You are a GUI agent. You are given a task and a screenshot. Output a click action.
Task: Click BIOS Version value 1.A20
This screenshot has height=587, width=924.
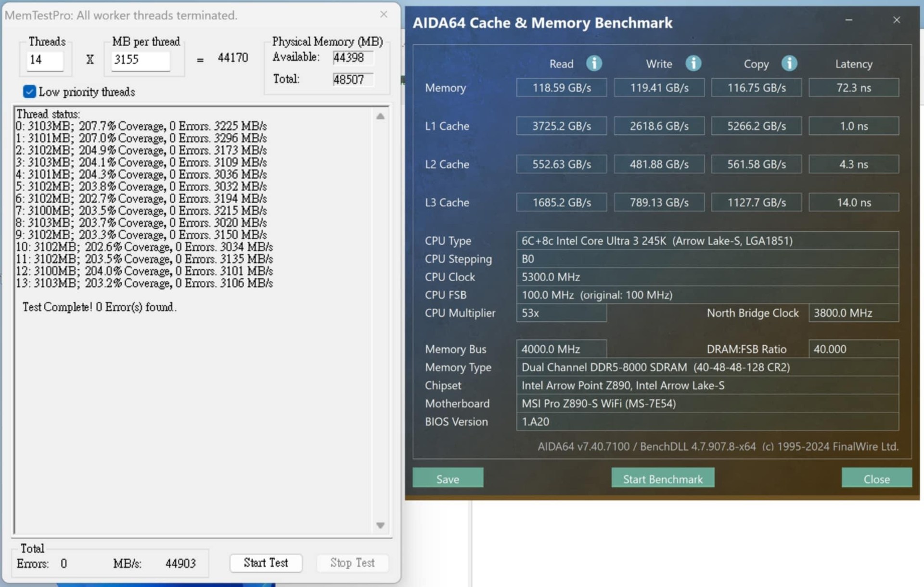click(707, 421)
